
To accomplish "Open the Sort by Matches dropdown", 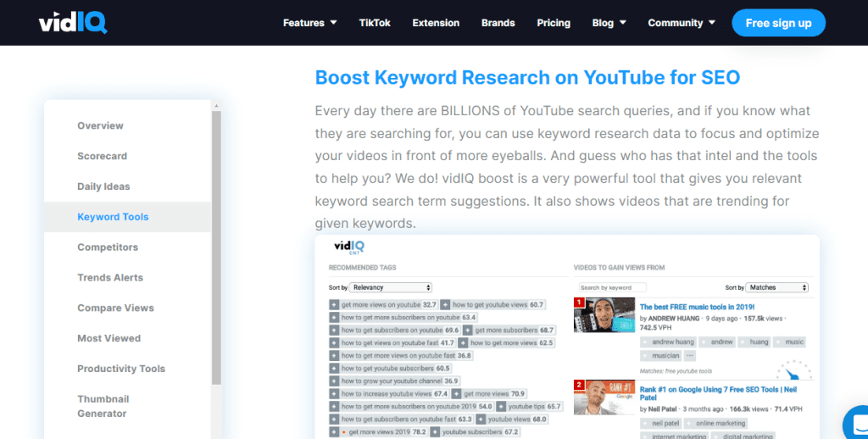I will tap(776, 288).
